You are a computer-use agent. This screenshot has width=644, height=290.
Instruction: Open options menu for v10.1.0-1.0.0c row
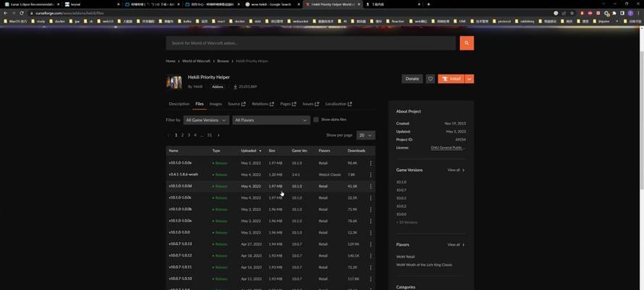tap(370, 198)
